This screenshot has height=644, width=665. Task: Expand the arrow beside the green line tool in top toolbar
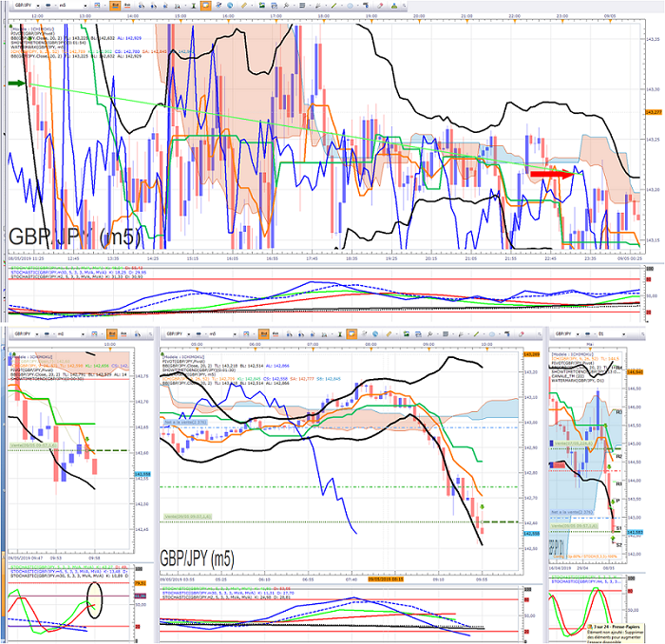(x=342, y=6)
